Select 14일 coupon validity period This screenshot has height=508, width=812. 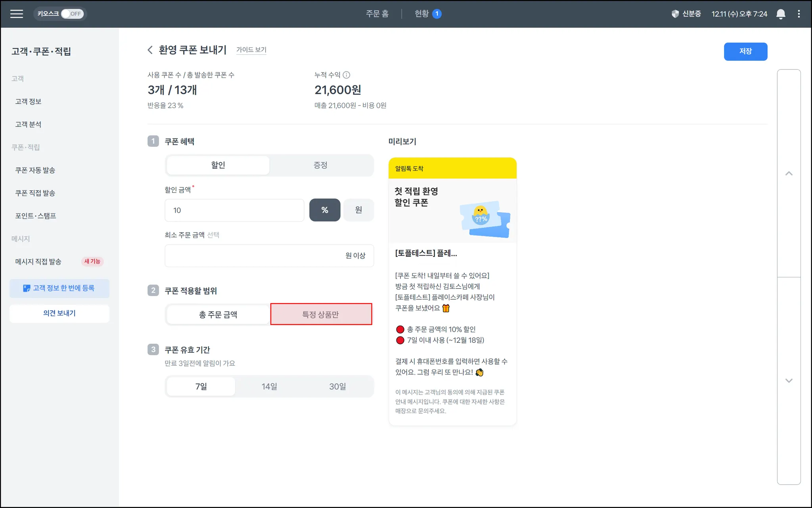click(x=269, y=387)
